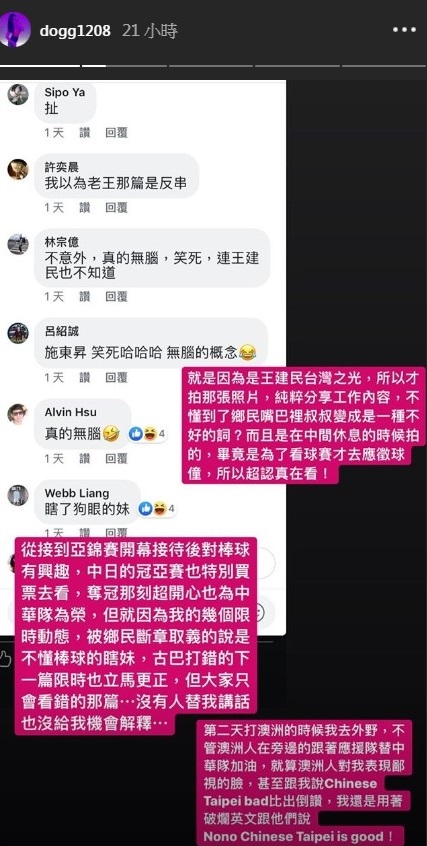Jump to the last story progress segment
Screen dimensions: 427x846
pyautogui.click(x=384, y=66)
